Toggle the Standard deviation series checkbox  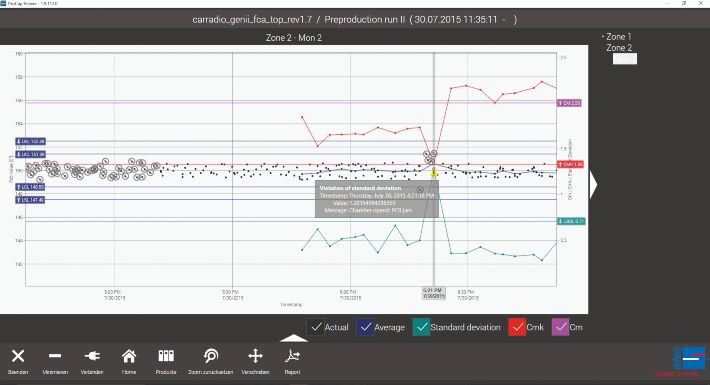pos(422,327)
